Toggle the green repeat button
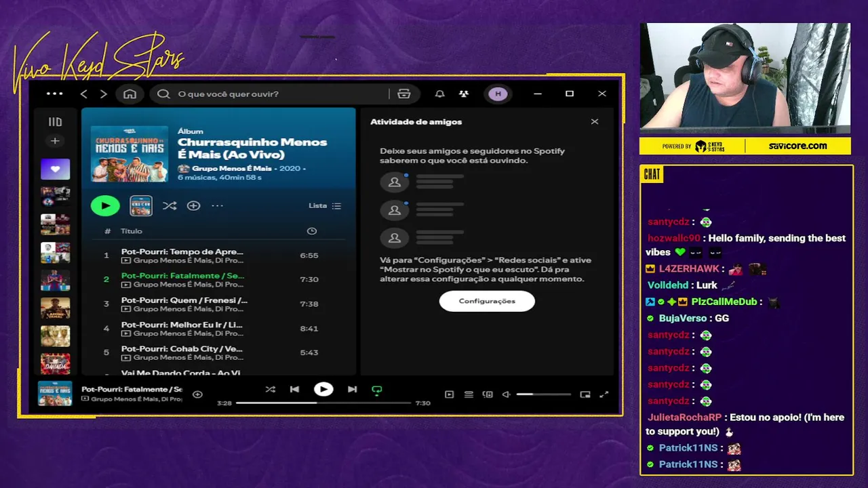This screenshot has height=488, width=868. (x=377, y=390)
